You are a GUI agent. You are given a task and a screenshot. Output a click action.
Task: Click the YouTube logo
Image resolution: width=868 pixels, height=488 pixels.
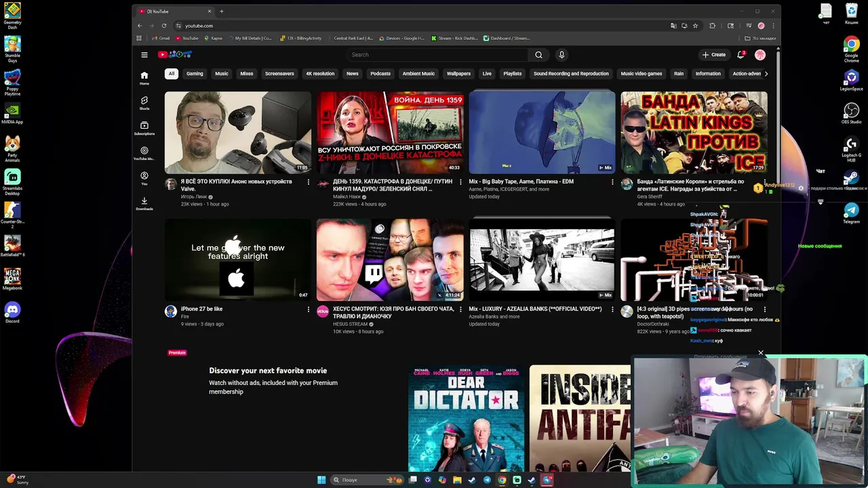(x=175, y=55)
